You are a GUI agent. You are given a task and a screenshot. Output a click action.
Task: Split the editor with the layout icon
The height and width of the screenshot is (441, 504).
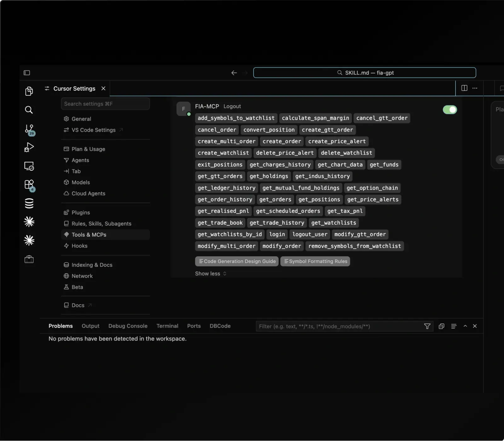pyautogui.click(x=464, y=88)
